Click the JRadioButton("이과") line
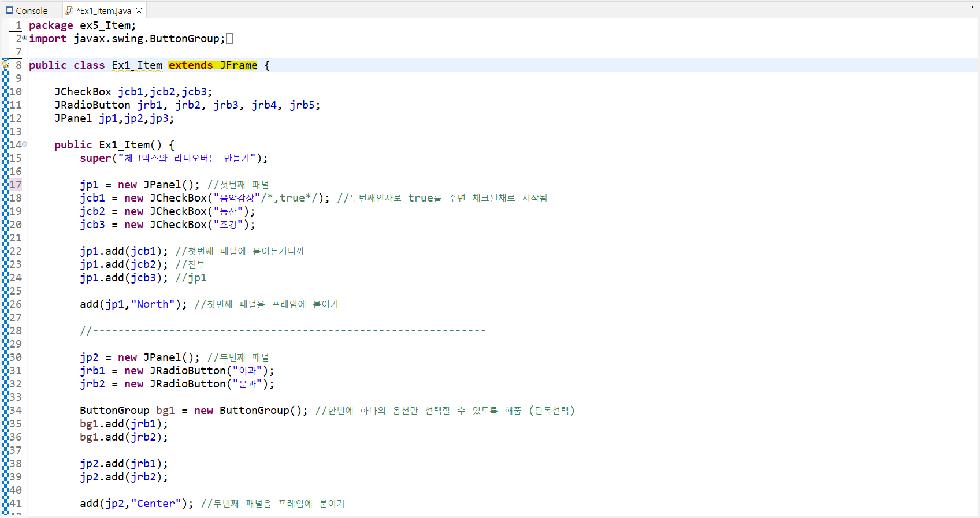The height and width of the screenshot is (518, 980). (177, 371)
